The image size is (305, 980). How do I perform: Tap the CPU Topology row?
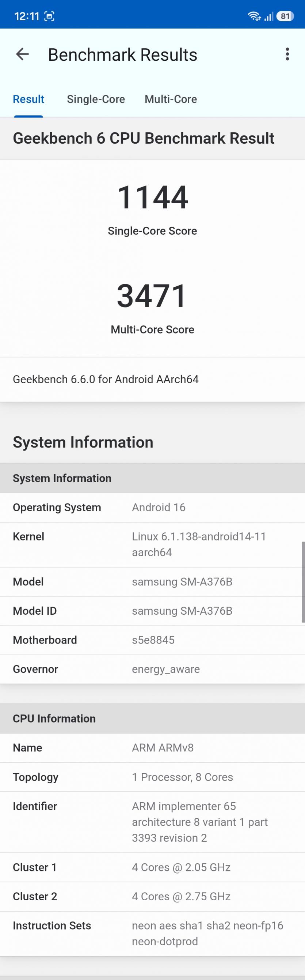pyautogui.click(x=152, y=777)
